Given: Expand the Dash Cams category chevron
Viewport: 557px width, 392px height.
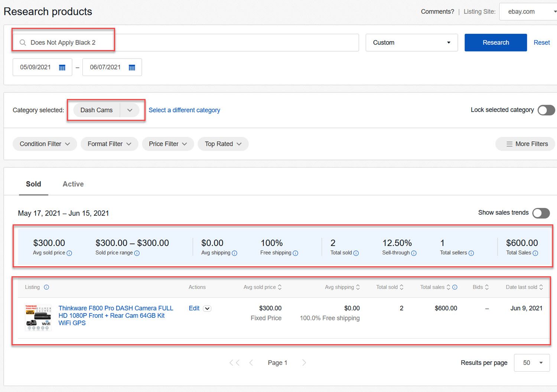Looking at the screenshot, I should click(130, 110).
